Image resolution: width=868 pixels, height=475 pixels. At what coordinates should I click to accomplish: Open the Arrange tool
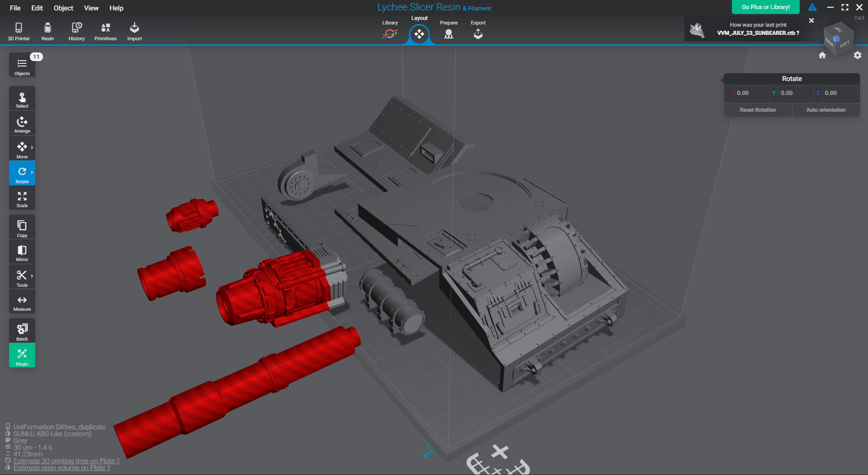point(22,123)
